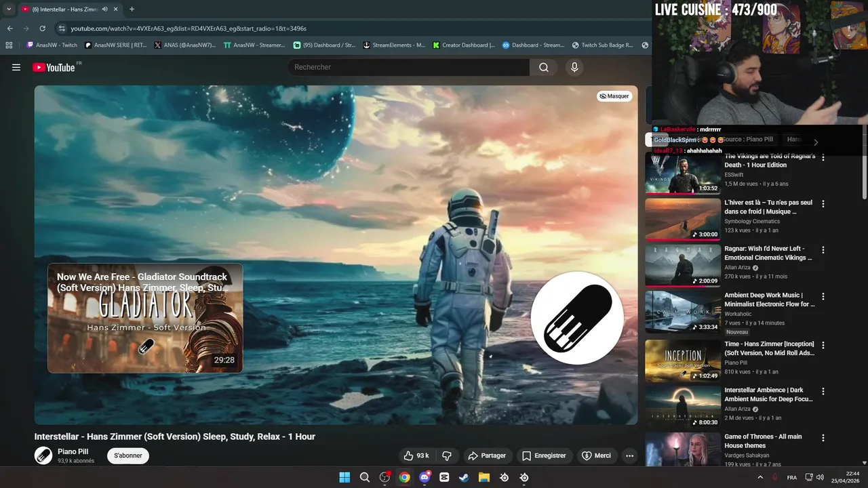View site information icon in address bar
The image size is (868, 488).
click(62, 28)
